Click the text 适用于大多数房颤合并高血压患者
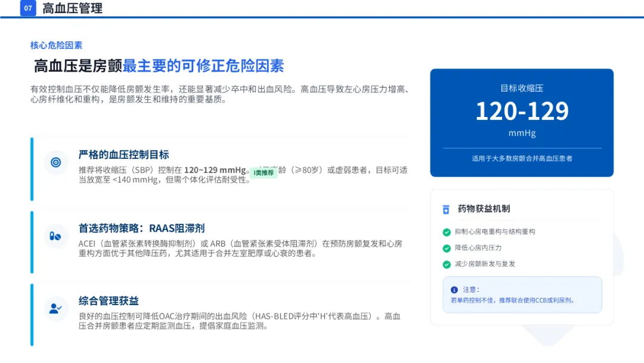Image resolution: width=644 pixels, height=363 pixels. click(x=522, y=158)
